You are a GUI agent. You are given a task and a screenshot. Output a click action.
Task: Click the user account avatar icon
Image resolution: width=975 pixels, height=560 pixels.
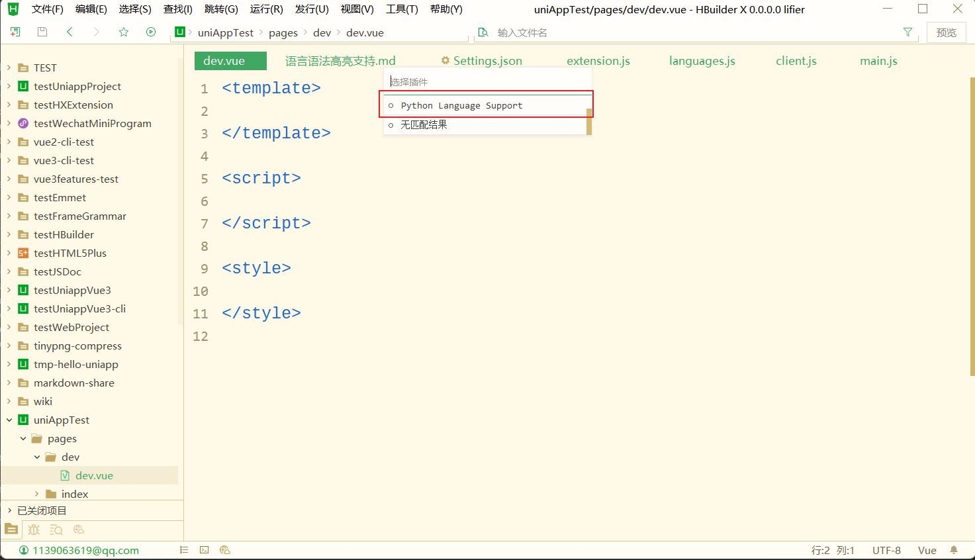coord(24,550)
